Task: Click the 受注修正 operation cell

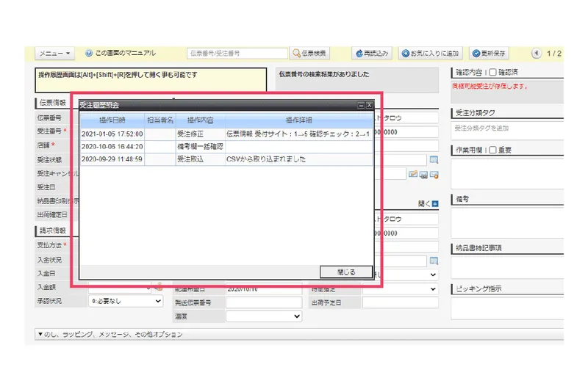Action: tap(200, 134)
